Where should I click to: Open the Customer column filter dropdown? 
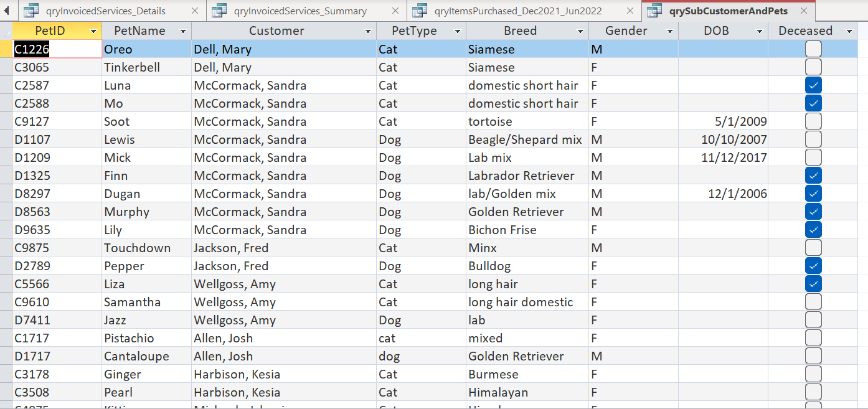point(368,31)
